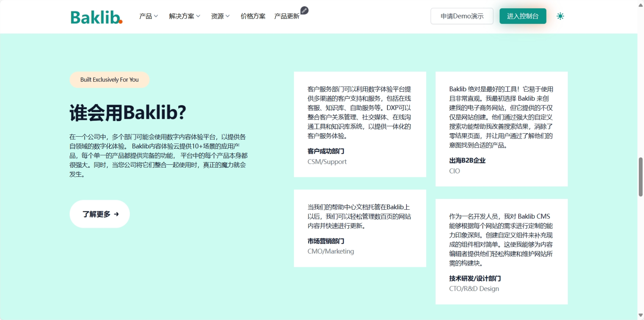Open 产品更新 in the navigation bar

(287, 16)
